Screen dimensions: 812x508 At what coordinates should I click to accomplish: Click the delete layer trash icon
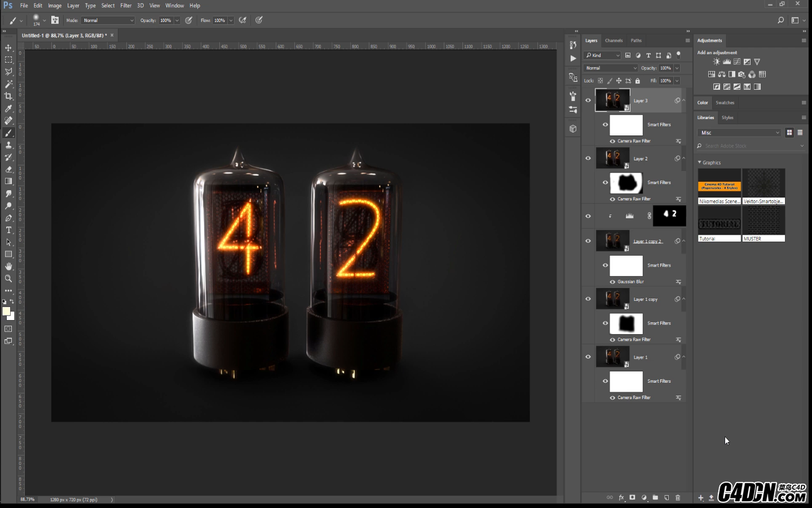[678, 498]
